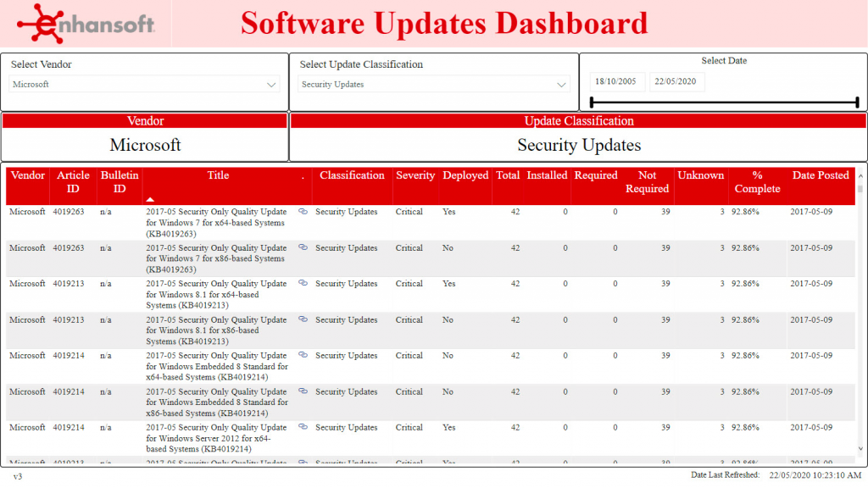Open the Select Update Classification dropdown

tap(434, 84)
